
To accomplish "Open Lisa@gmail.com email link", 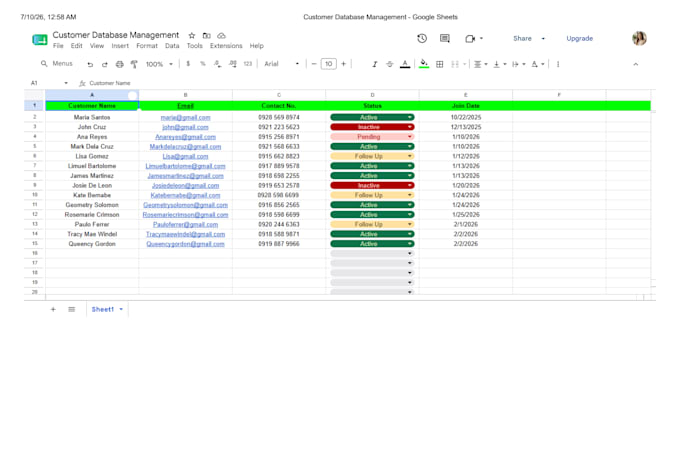I will coord(185,156).
